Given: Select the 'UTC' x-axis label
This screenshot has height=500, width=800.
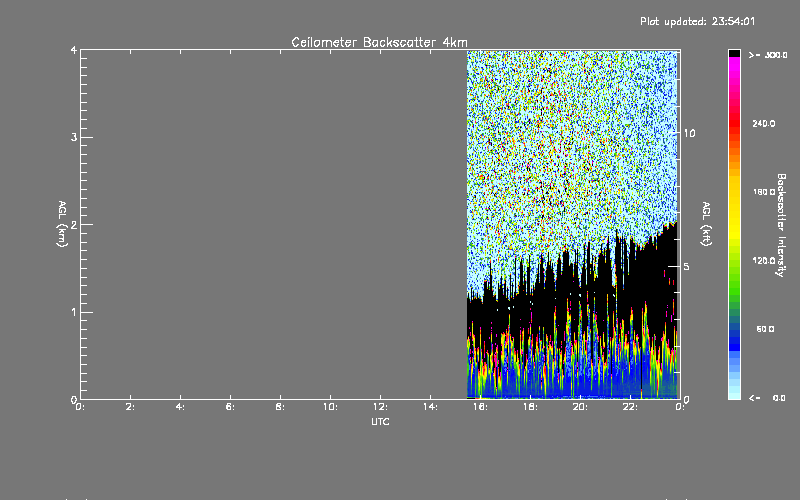Looking at the screenshot, I should pyautogui.click(x=380, y=421).
